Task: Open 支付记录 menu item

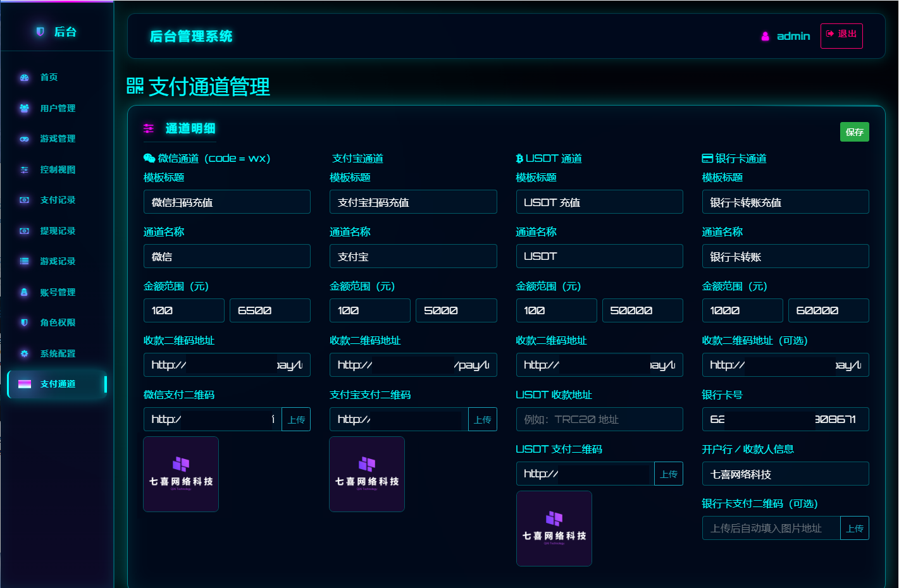Action: (58, 200)
